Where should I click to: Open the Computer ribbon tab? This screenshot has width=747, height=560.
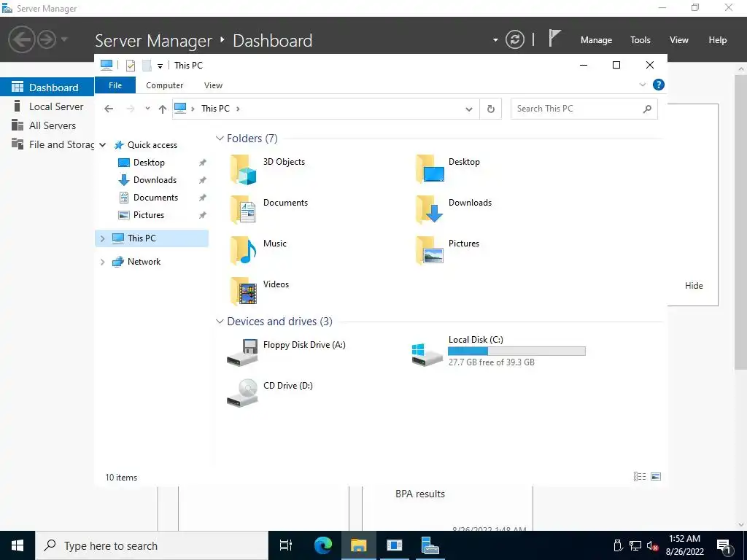[164, 85]
